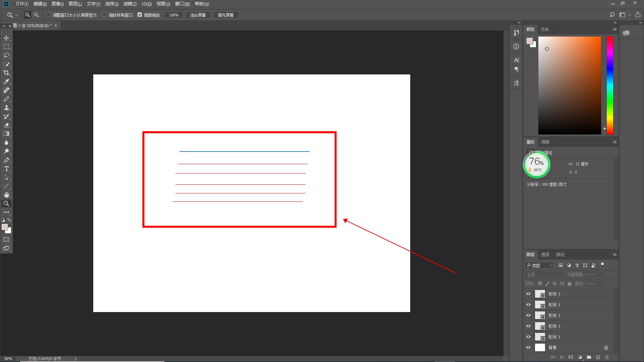
Task: Select the Hand tool
Action: point(6,195)
